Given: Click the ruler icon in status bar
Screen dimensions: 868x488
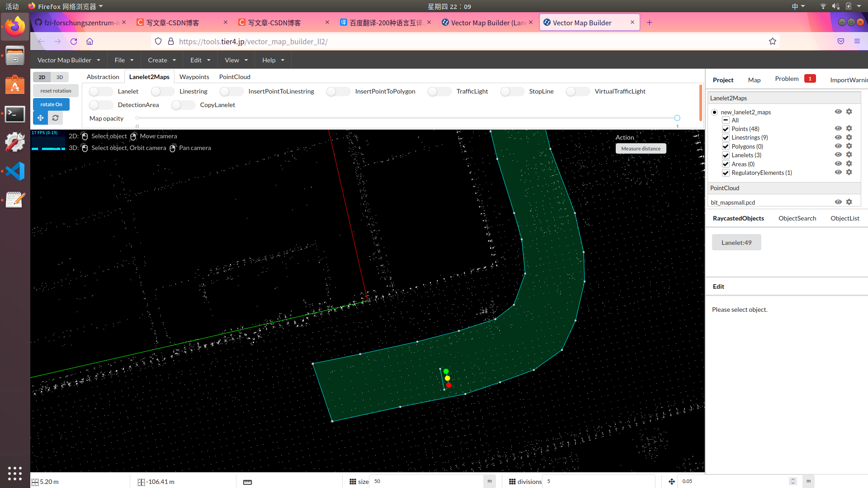Looking at the screenshot, I should coord(247,482).
